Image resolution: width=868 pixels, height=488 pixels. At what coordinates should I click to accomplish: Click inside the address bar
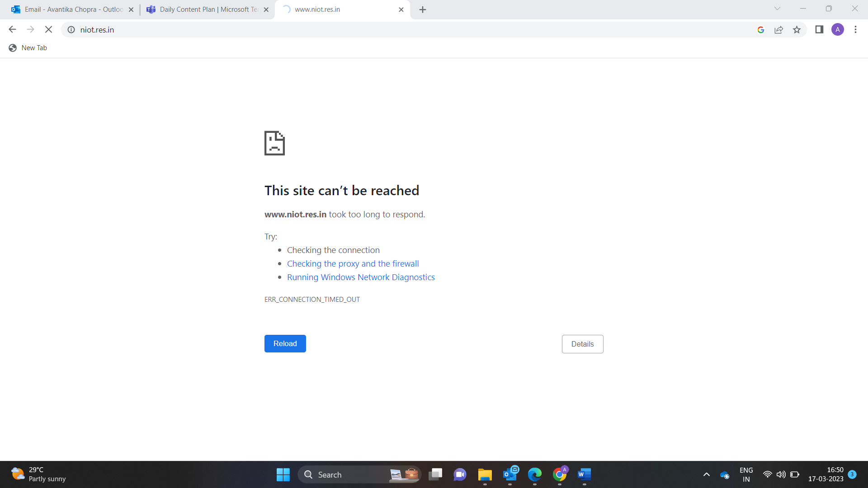tap(181, 29)
